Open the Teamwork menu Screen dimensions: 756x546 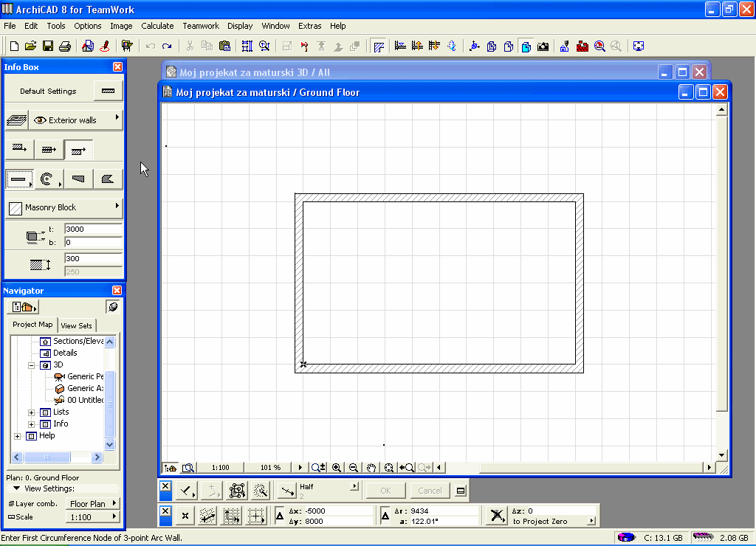click(x=201, y=26)
